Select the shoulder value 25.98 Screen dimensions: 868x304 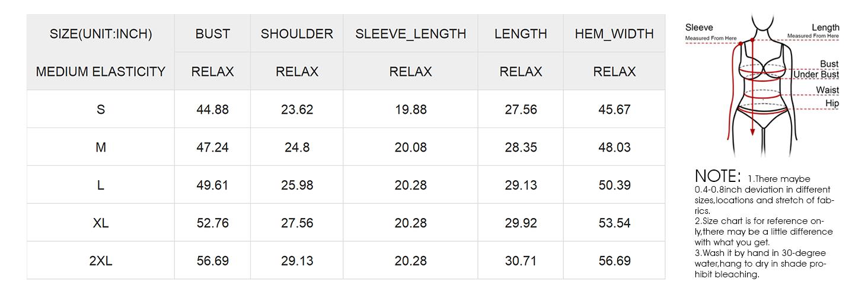296,185
